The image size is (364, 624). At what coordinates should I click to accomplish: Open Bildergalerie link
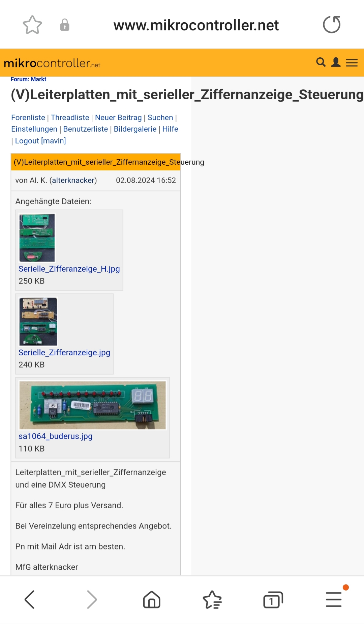click(x=135, y=129)
